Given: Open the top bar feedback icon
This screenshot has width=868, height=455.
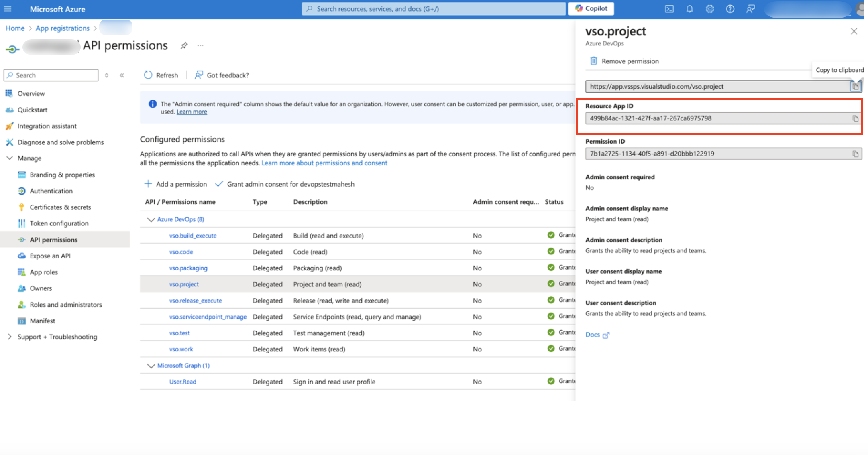Looking at the screenshot, I should pos(750,9).
